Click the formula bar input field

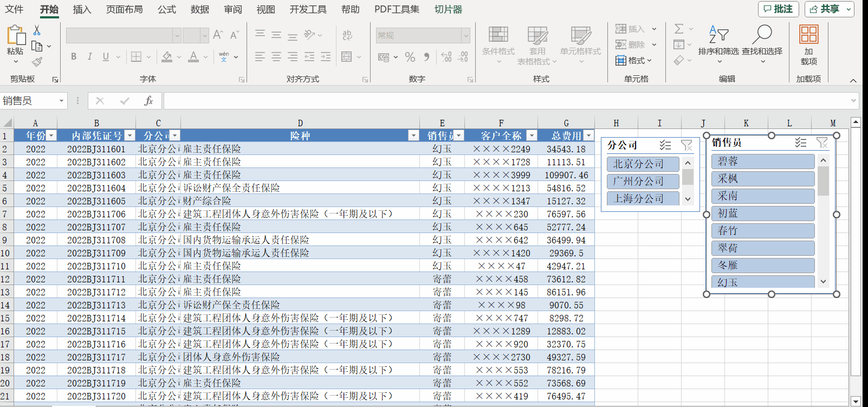click(x=504, y=101)
